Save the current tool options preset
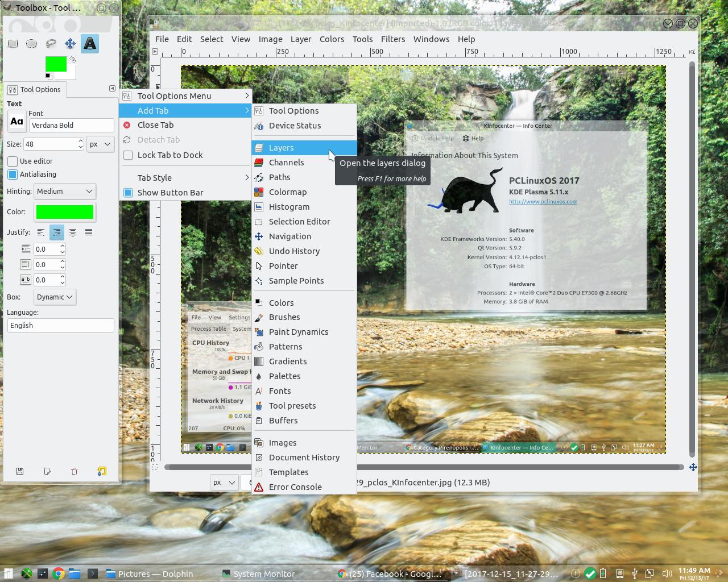The image size is (728, 582). click(x=20, y=471)
